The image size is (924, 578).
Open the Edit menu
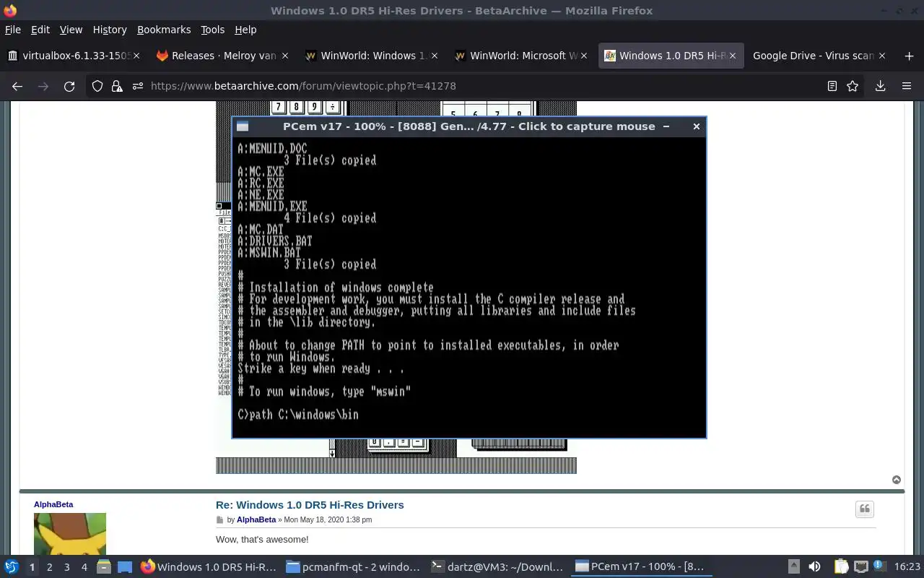40,30
